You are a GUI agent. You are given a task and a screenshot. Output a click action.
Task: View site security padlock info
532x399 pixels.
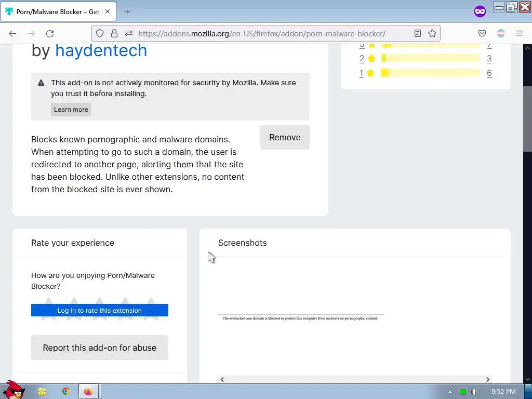114,33
